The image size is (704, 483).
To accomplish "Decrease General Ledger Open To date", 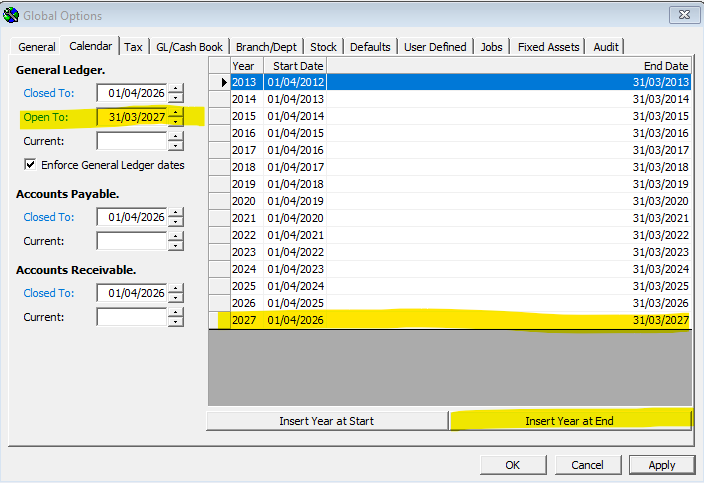I will pyautogui.click(x=176, y=121).
